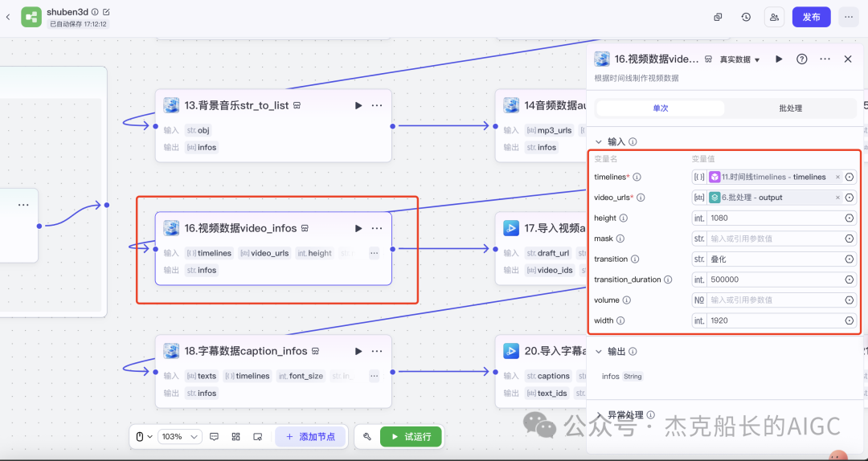Click the 17.导入视频 node icon
Screen dimensions: 868x461
[x=511, y=228]
